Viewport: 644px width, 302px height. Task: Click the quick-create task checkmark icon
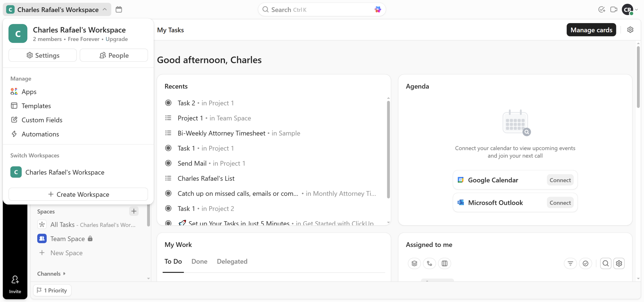[601, 10]
